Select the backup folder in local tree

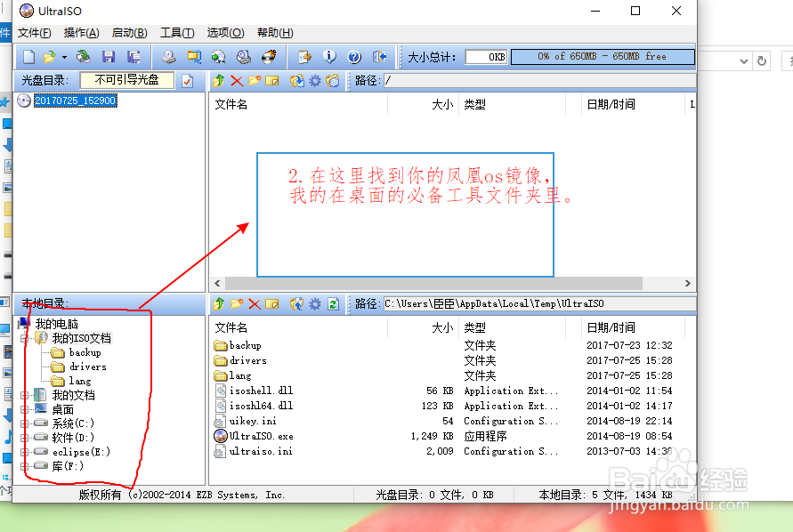coord(85,352)
